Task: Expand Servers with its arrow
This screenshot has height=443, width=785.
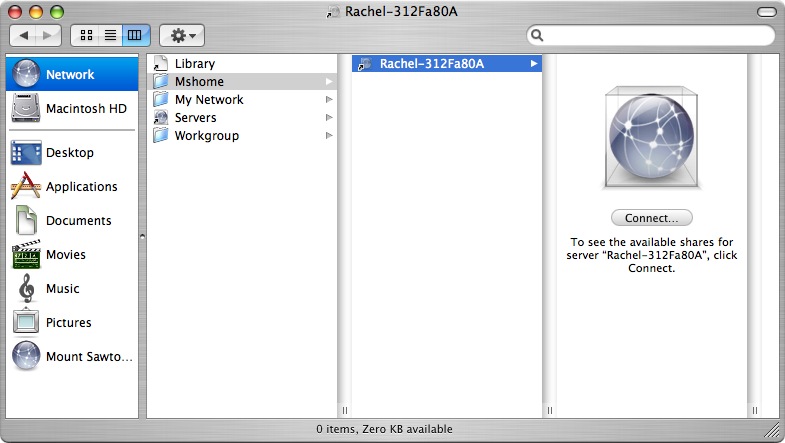Action: tap(329, 117)
